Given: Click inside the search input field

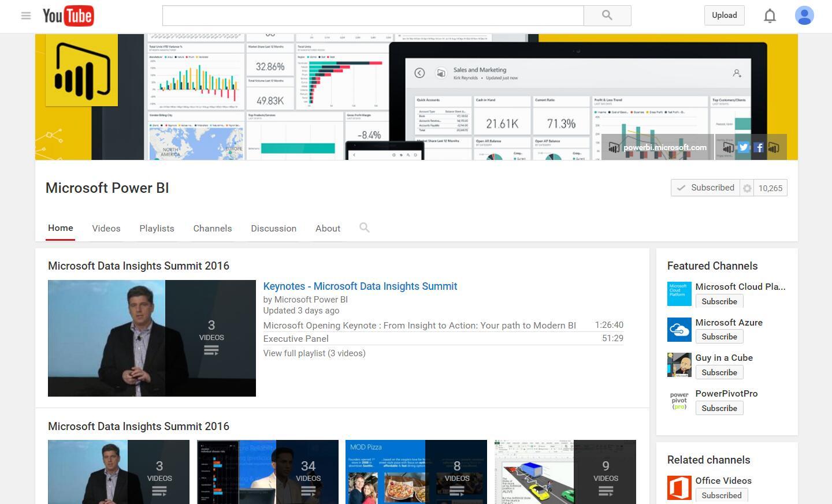Looking at the screenshot, I should [373, 16].
